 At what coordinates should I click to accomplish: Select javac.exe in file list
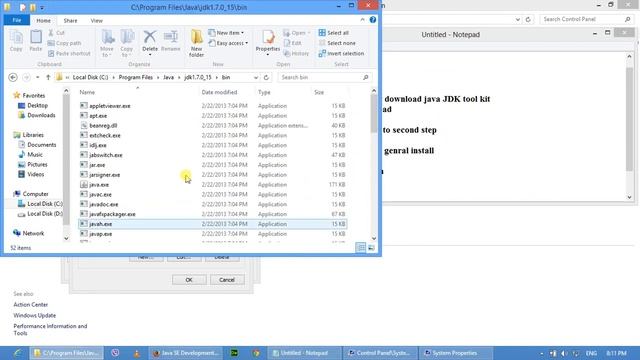pyautogui.click(x=213, y=194)
